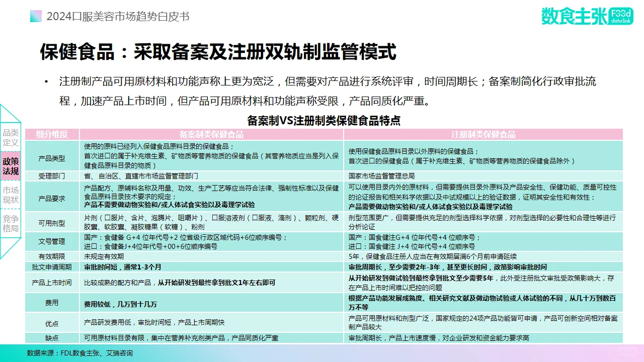Click the 数据来源 footer link
Image resolution: width=644 pixels, height=362 pixels.
80,354
